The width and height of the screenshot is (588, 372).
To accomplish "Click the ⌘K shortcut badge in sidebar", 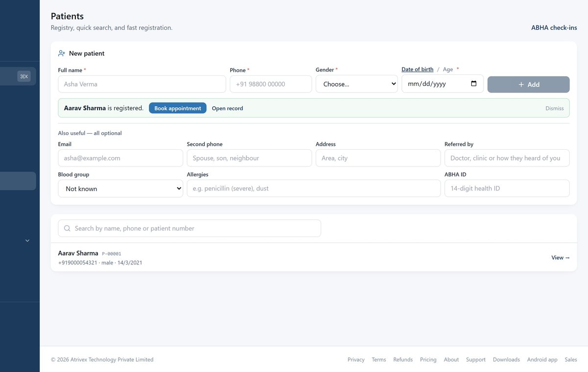I will [x=24, y=76].
